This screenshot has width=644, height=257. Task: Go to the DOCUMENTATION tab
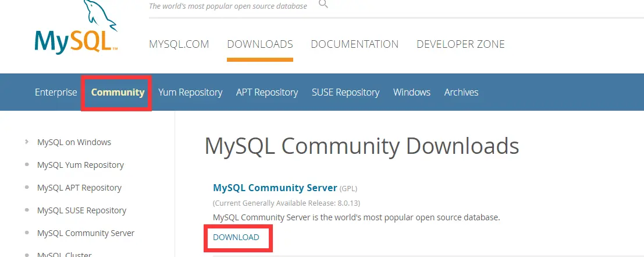[x=354, y=44]
